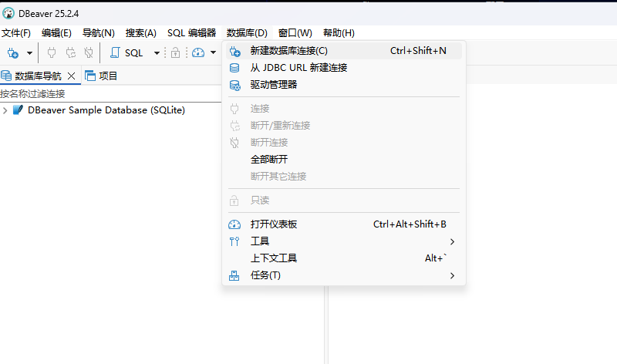The image size is (617, 364).
Task: Select DBeaver Sample Database (SQLite) connection
Action: pyautogui.click(x=106, y=110)
